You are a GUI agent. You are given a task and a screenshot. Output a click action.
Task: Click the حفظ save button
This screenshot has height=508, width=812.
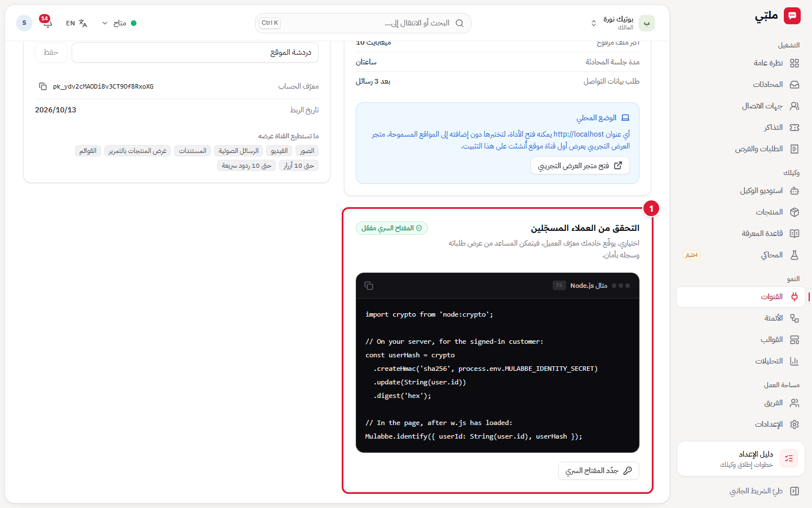[x=51, y=52]
